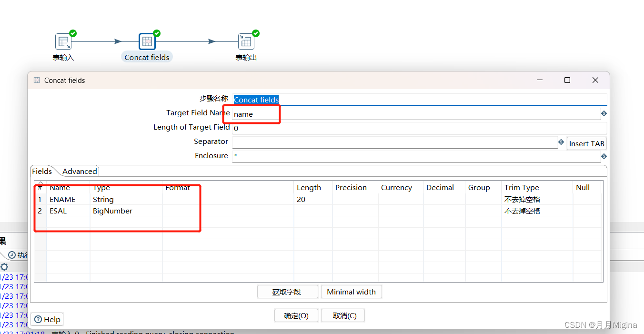Click the Separator input field

point(394,142)
